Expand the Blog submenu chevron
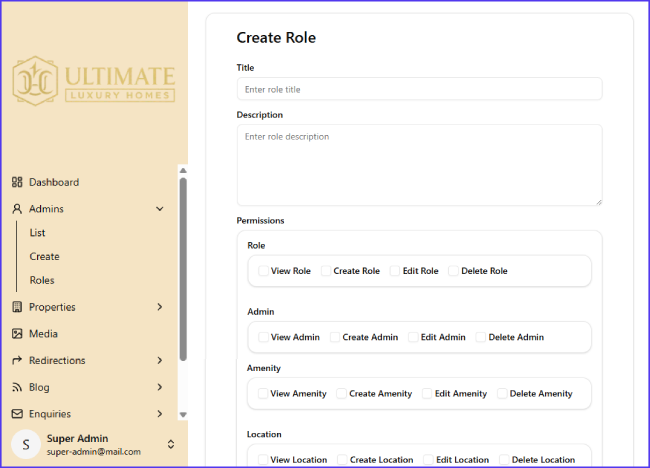 [160, 387]
